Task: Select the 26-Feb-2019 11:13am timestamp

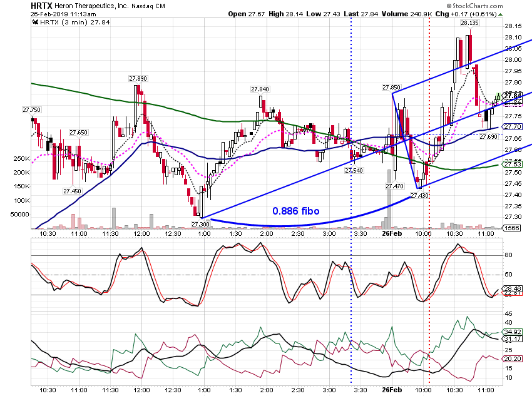Action: pos(63,14)
